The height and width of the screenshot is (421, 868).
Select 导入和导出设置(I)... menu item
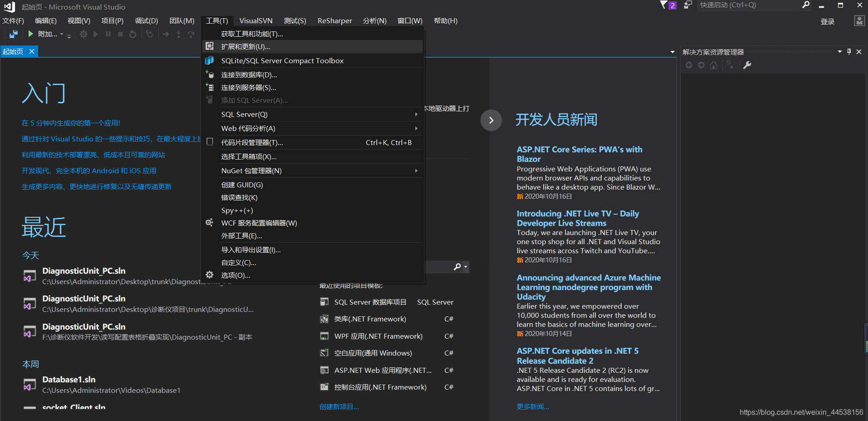(x=312, y=250)
